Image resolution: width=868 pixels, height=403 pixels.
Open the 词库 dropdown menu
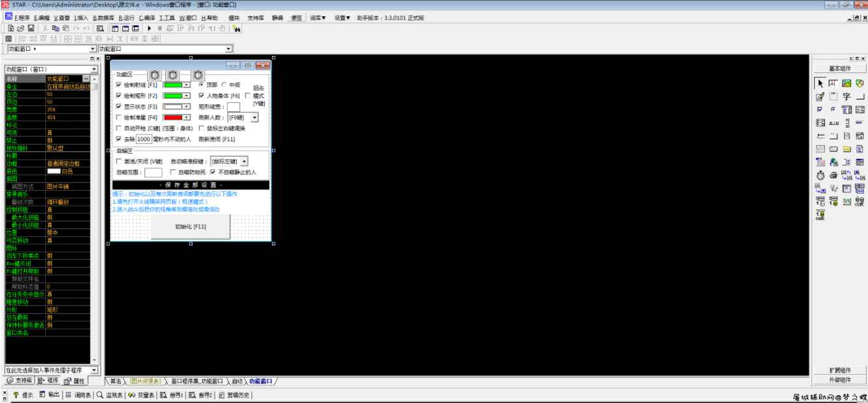pos(318,18)
